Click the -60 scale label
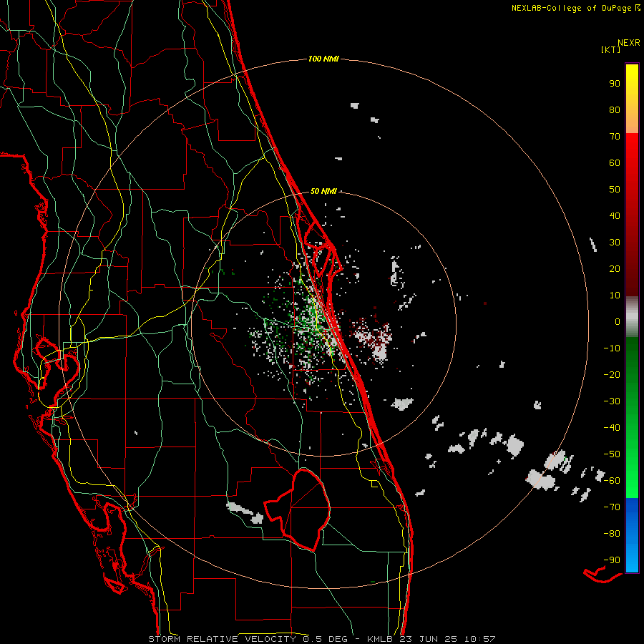The height and width of the screenshot is (644, 644). tap(612, 481)
